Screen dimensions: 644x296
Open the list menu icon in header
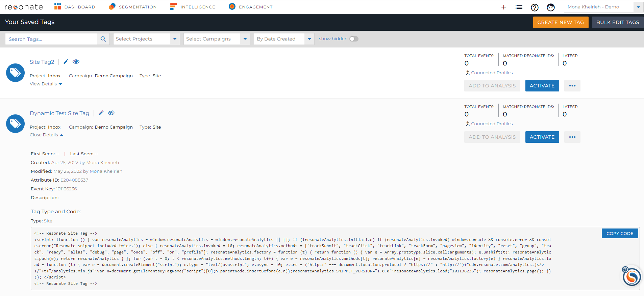(x=519, y=7)
